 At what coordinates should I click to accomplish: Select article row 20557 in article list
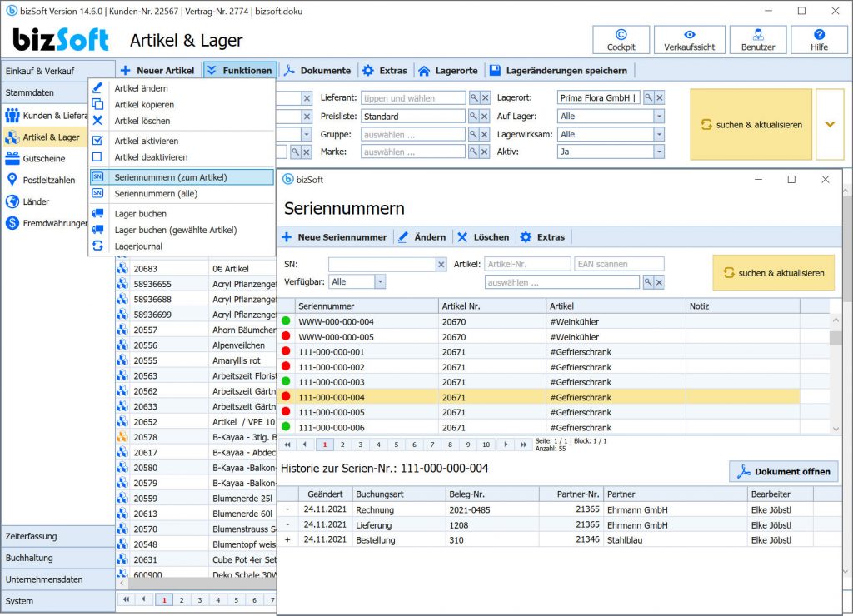coord(196,330)
